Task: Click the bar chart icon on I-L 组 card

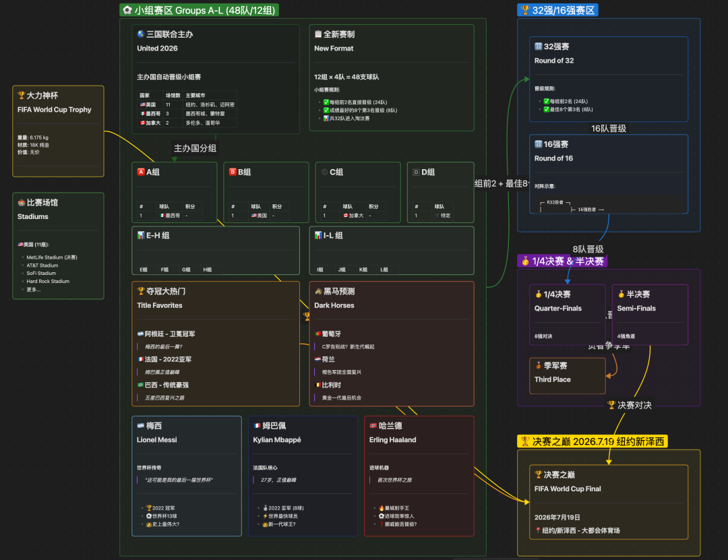Action: click(x=318, y=235)
